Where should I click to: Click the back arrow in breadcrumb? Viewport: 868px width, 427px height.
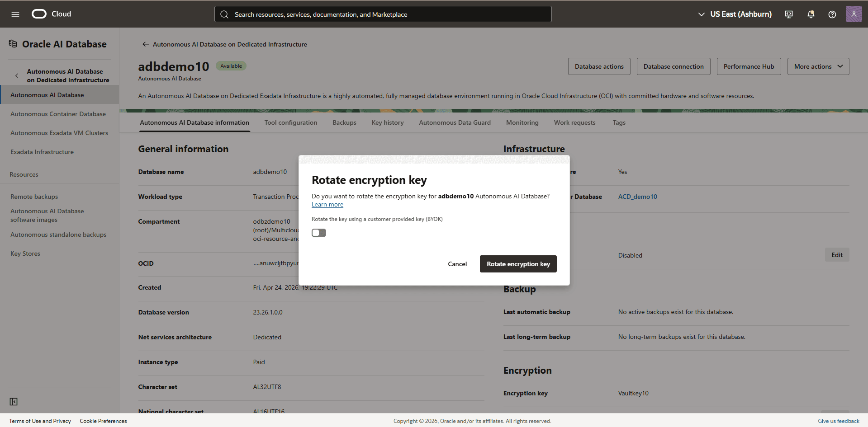146,44
